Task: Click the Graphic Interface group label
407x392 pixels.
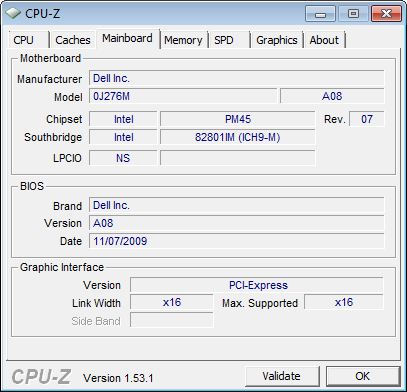Action: 62,267
